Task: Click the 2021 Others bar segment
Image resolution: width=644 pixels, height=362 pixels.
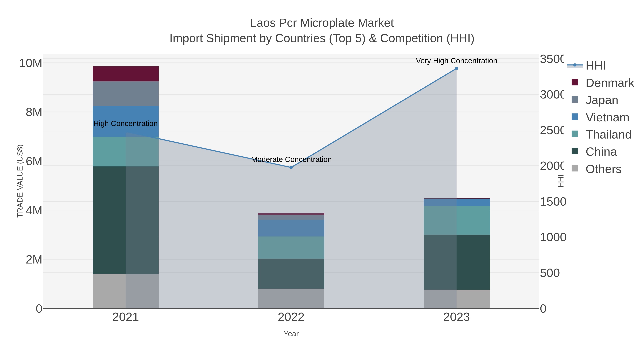Action: pyautogui.click(x=126, y=291)
